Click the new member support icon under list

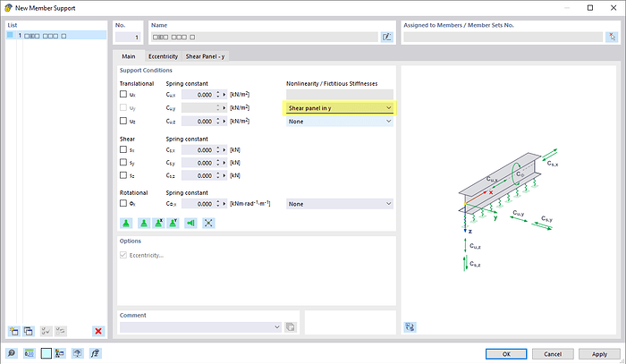[x=13, y=331]
